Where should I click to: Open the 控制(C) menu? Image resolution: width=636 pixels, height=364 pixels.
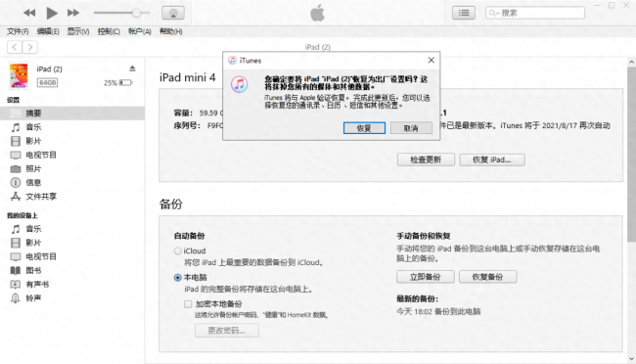(x=109, y=31)
